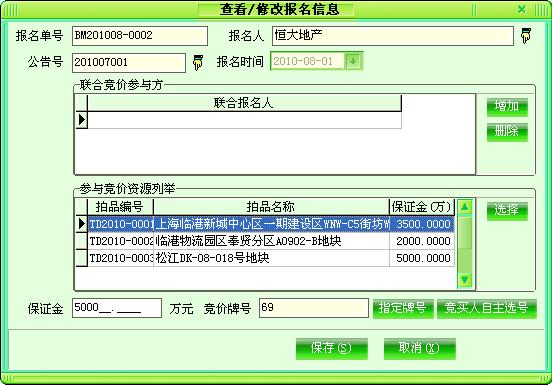Click the 报名人 input field with 恒大地产
Viewport: 552px width, 385px height.
(x=393, y=36)
